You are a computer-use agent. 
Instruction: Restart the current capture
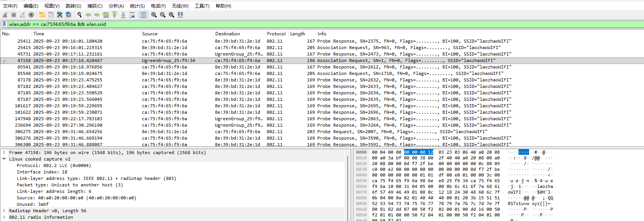[22, 15]
